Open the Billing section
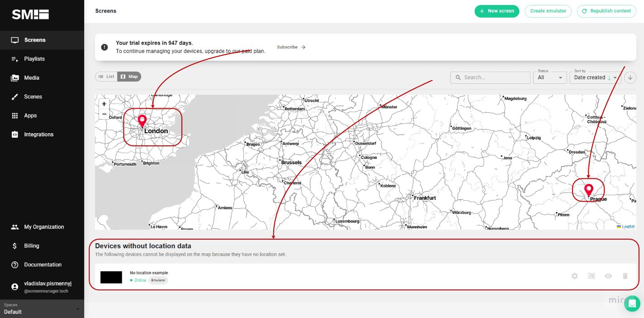This screenshot has width=644, height=318. (x=31, y=246)
